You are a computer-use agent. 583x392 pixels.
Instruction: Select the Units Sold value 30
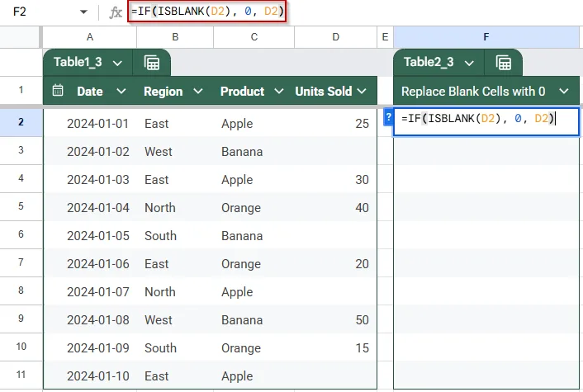coord(336,179)
